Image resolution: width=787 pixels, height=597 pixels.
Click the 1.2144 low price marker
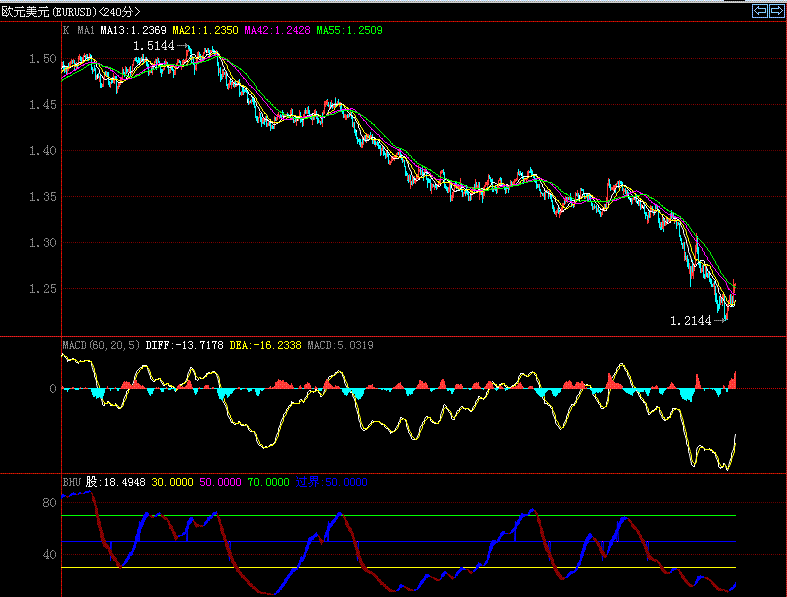click(x=691, y=321)
